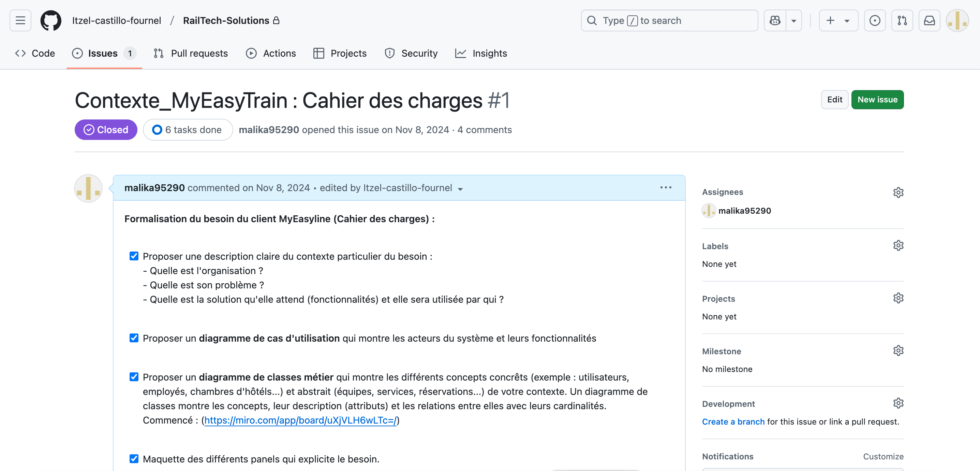980x471 pixels.
Task: Switch to the Actions tab
Action: (271, 53)
